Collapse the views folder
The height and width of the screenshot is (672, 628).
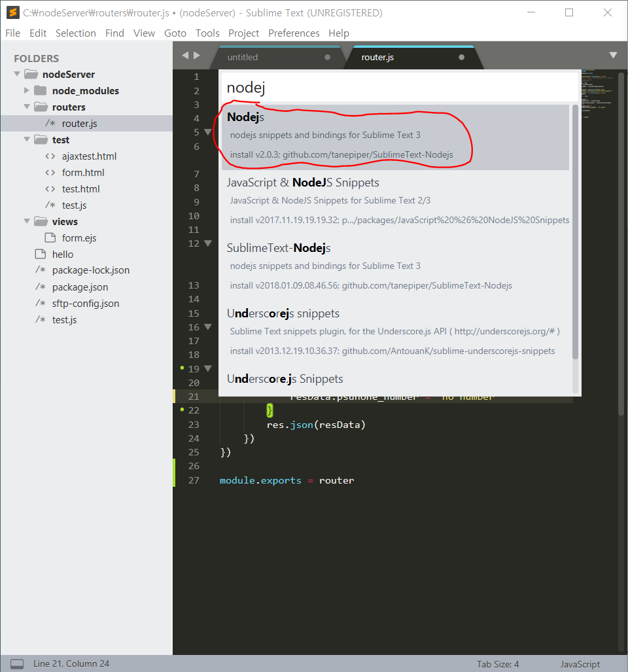[x=27, y=221]
